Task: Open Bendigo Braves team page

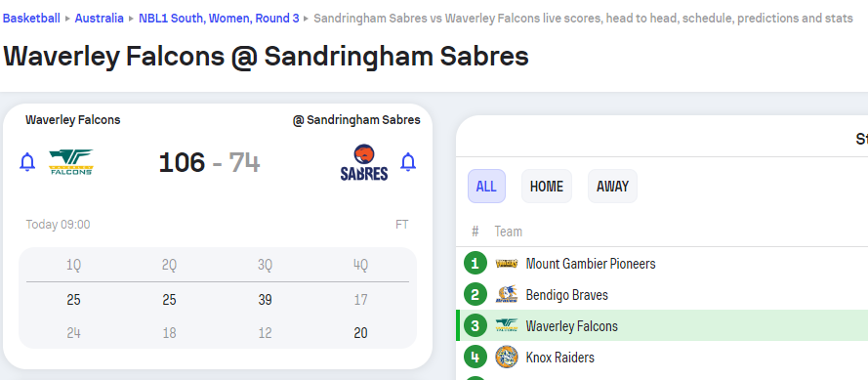Action: pos(567,295)
